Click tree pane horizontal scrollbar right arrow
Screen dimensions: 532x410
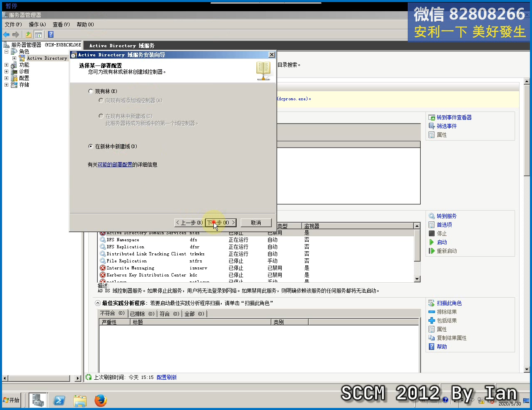coord(78,378)
